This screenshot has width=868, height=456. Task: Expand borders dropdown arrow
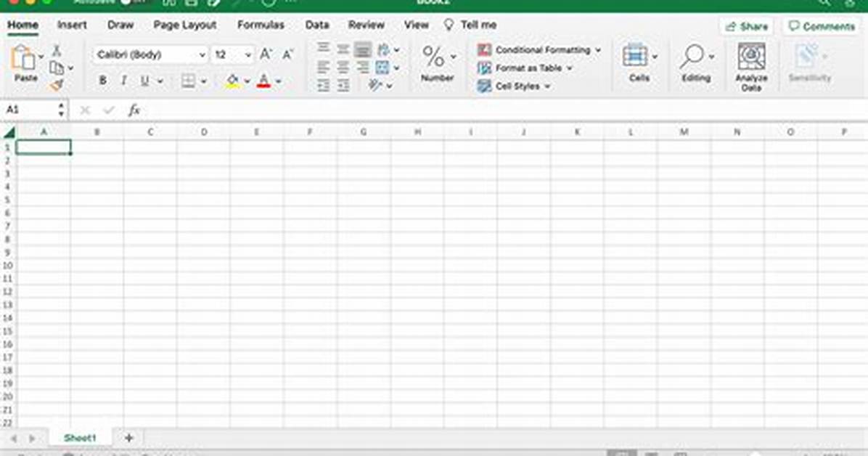[203, 81]
